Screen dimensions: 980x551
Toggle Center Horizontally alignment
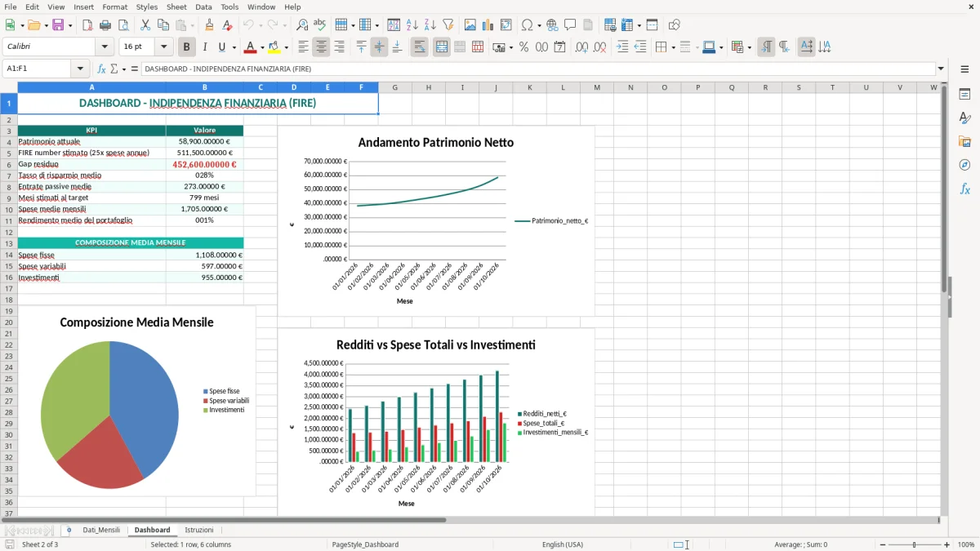click(x=321, y=47)
